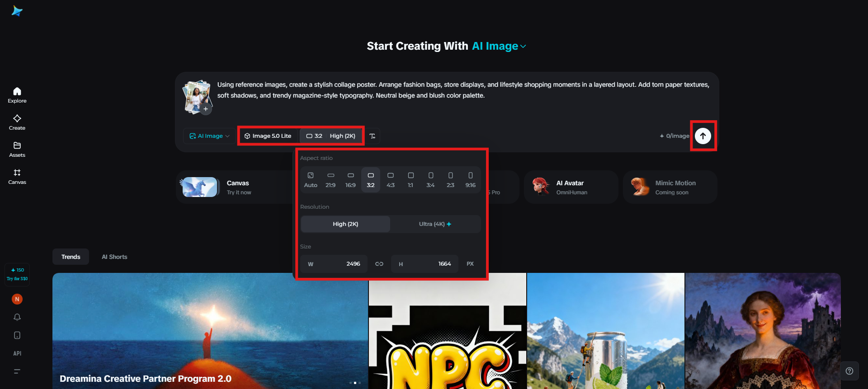
Task: Choose the Ultra (4K) resolution
Action: point(435,224)
